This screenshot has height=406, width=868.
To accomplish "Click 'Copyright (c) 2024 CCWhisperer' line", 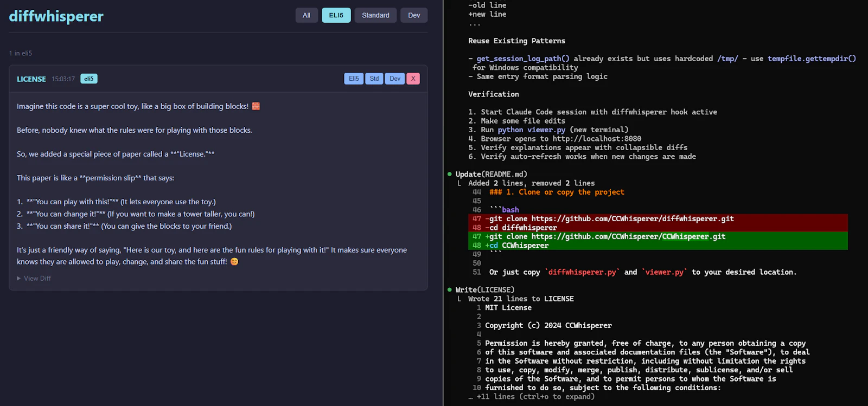I will click(548, 325).
